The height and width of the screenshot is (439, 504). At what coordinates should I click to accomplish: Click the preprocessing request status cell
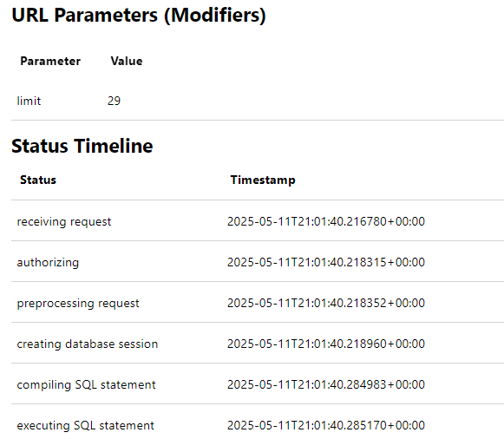pos(78,303)
